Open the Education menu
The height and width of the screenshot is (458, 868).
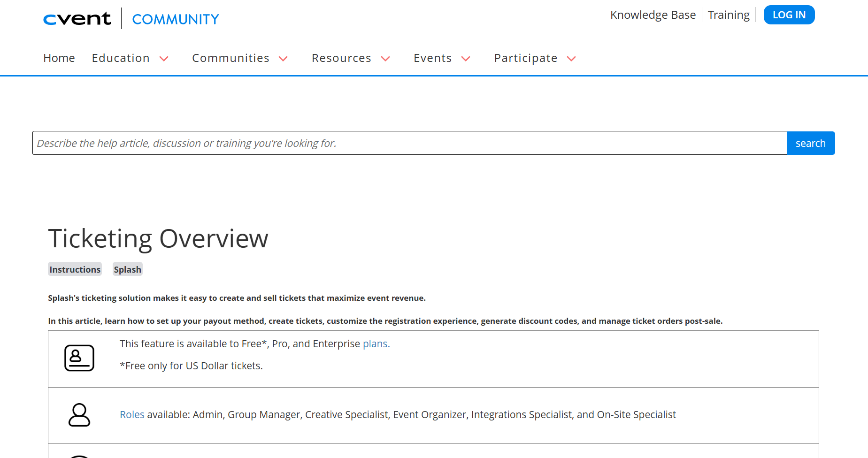click(121, 58)
